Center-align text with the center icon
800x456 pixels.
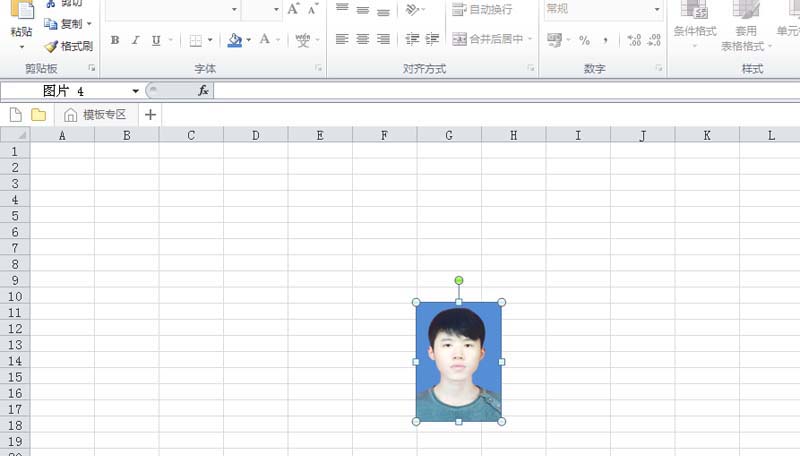click(362, 40)
